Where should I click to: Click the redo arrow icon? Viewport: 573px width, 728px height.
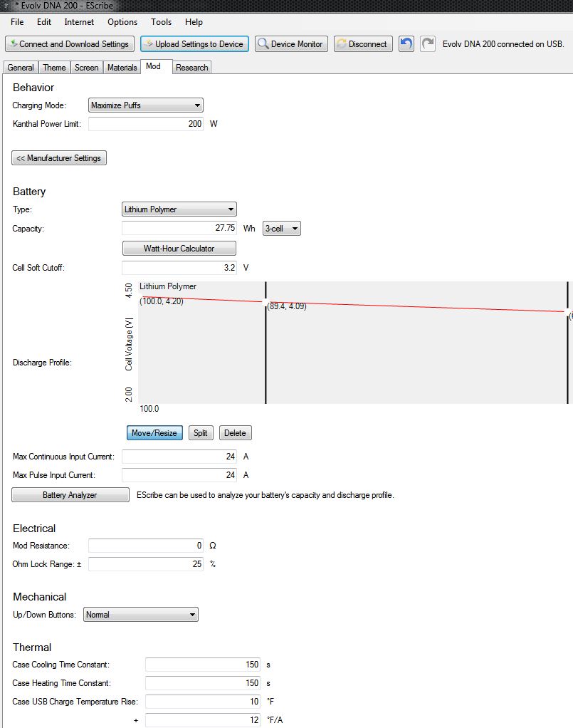tap(428, 43)
